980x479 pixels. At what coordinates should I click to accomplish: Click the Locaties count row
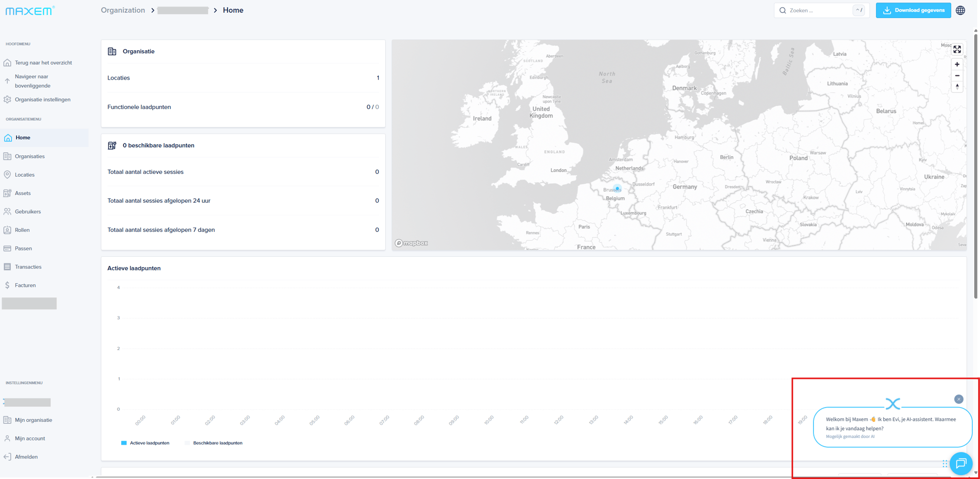pos(243,78)
